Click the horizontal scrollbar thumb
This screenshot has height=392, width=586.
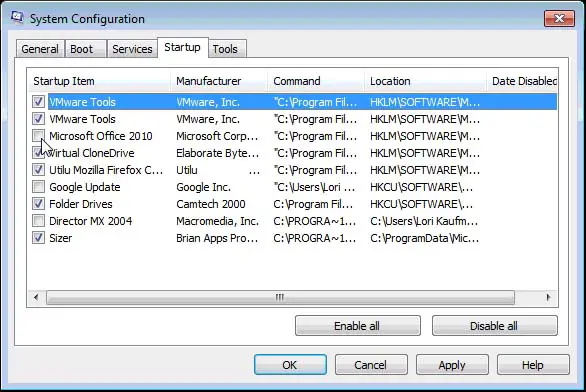pos(280,297)
